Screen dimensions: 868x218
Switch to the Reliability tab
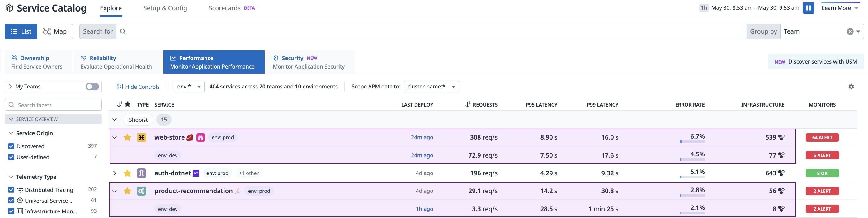[116, 62]
